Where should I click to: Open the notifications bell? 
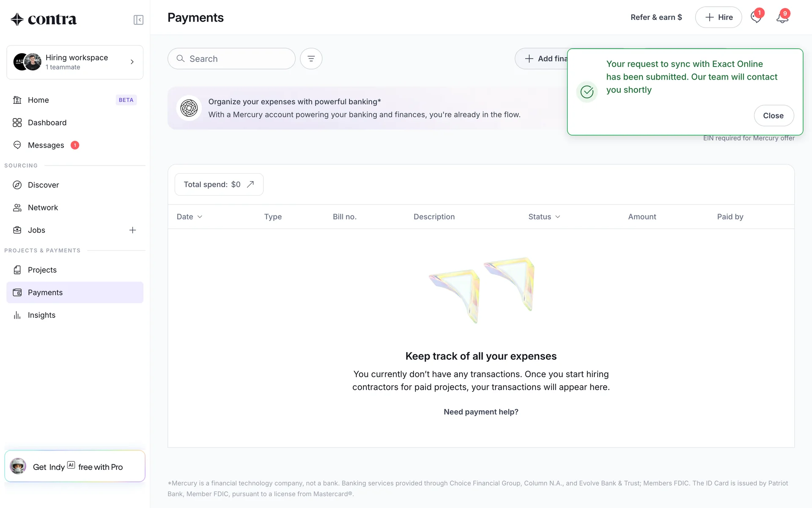pyautogui.click(x=782, y=18)
